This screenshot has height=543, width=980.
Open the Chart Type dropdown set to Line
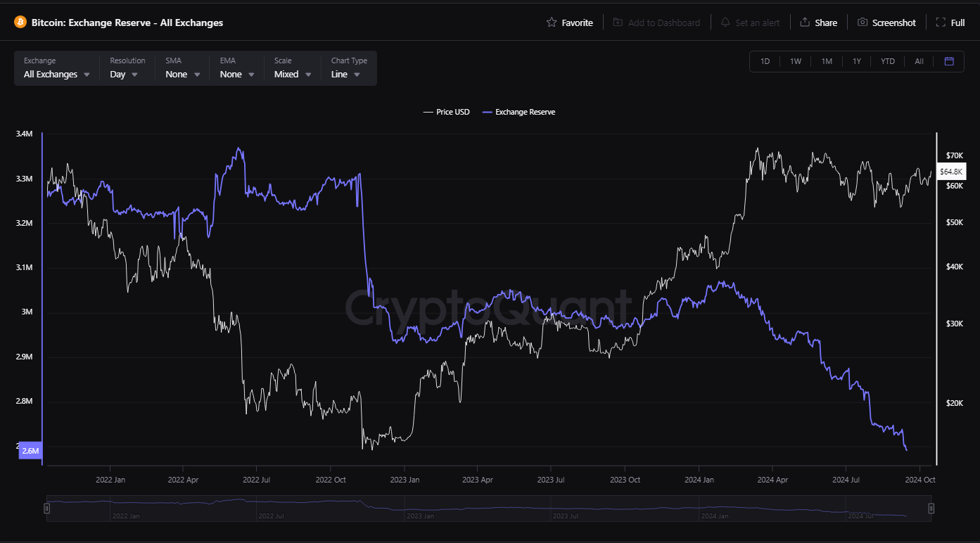point(345,74)
